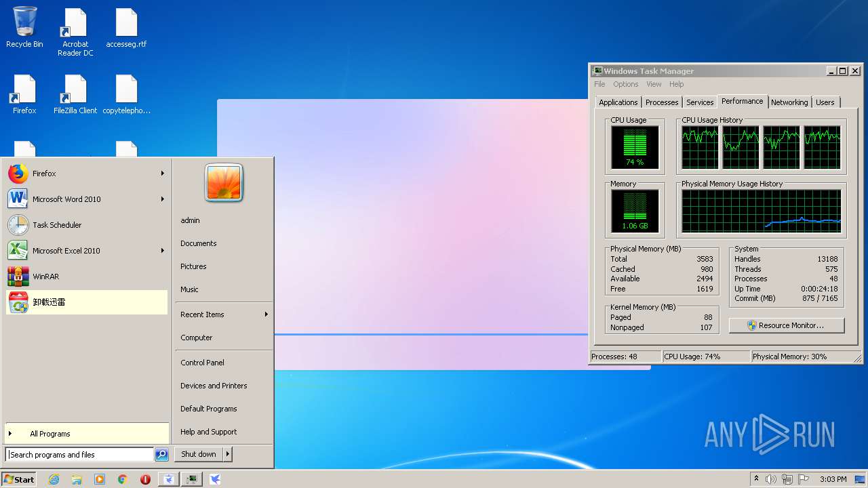Open the Action Center flag icon
Image resolution: width=868 pixels, height=488 pixels.
point(804,479)
